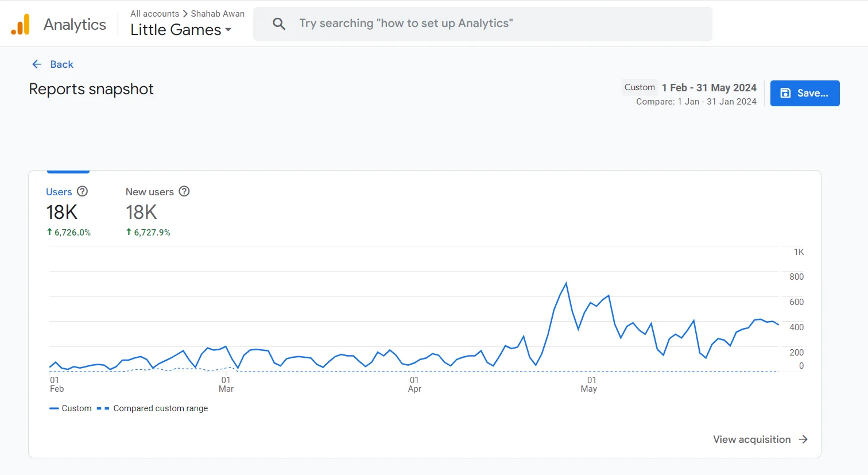Click the Back arrow icon

coord(37,64)
